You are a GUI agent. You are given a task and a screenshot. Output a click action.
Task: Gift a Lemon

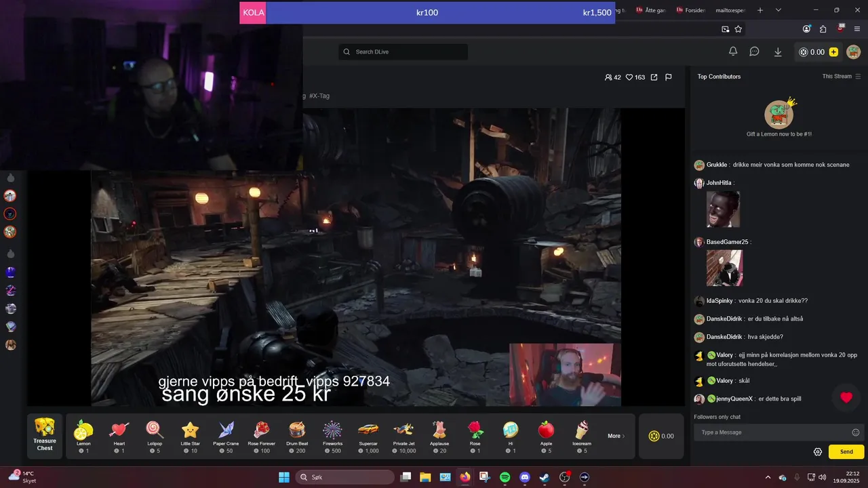[x=83, y=436]
